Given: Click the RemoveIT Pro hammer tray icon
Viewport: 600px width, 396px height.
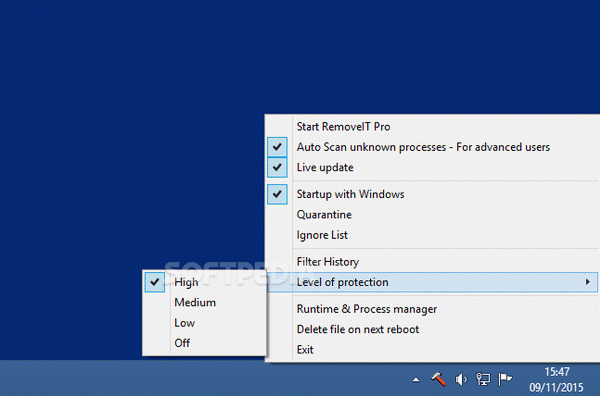Looking at the screenshot, I should 439,379.
